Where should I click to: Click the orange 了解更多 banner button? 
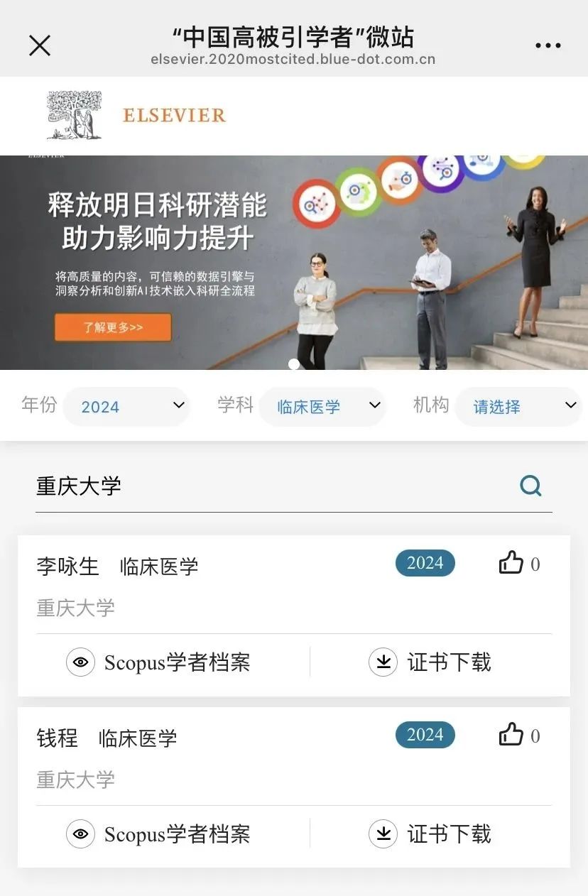113,327
